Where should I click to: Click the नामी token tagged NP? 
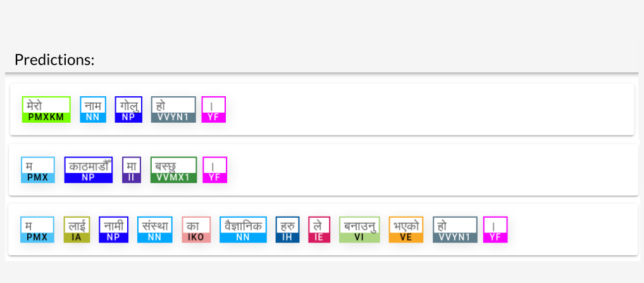(x=114, y=230)
